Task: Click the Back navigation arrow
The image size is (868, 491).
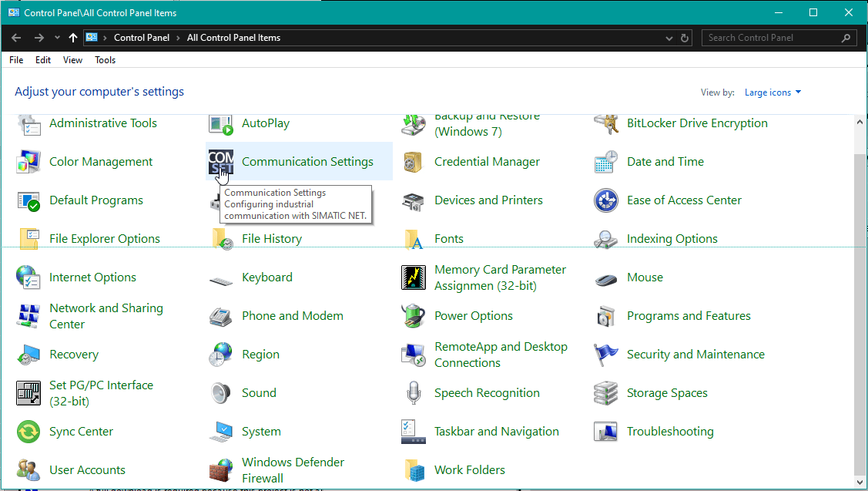Action: pos(16,38)
